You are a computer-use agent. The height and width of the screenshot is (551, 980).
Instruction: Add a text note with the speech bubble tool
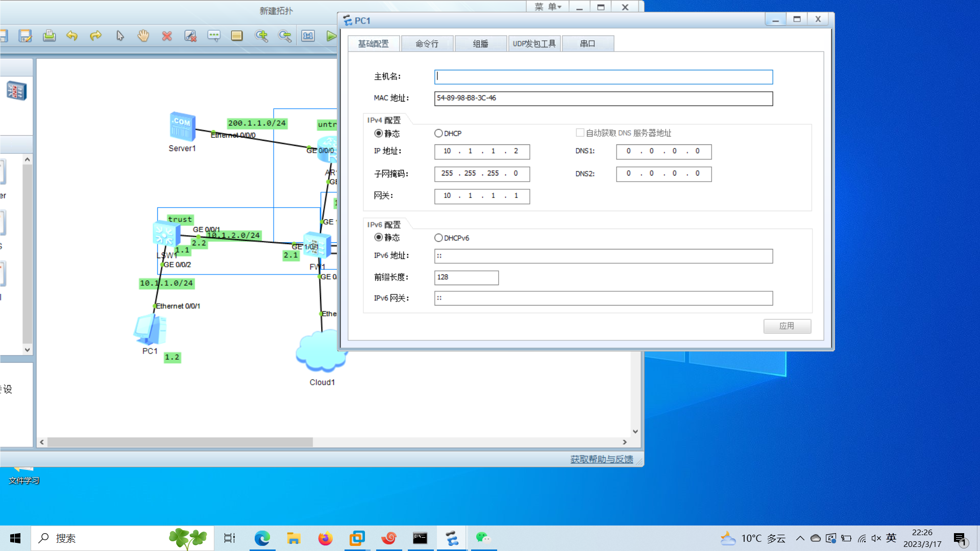(x=214, y=36)
